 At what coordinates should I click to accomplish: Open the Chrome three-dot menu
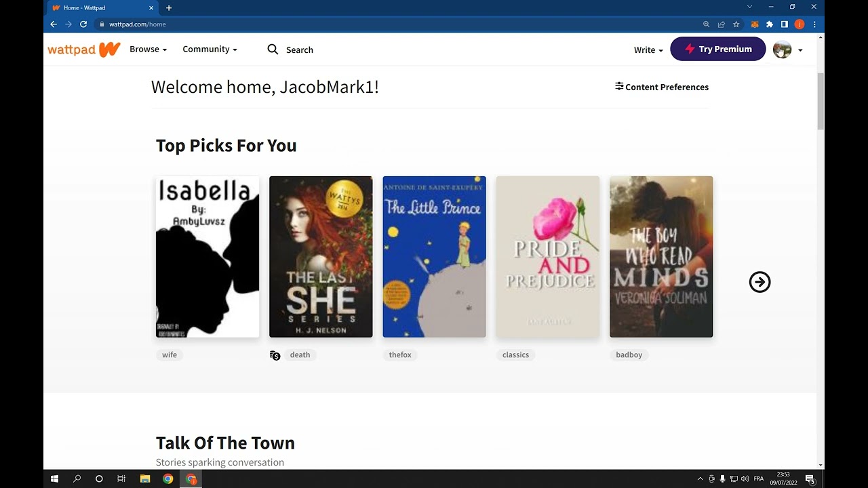click(x=814, y=24)
